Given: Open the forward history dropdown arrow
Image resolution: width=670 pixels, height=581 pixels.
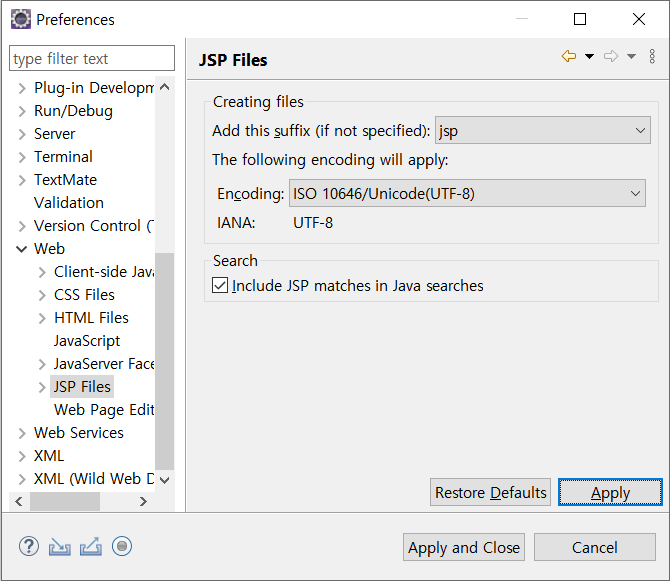Looking at the screenshot, I should [631, 56].
